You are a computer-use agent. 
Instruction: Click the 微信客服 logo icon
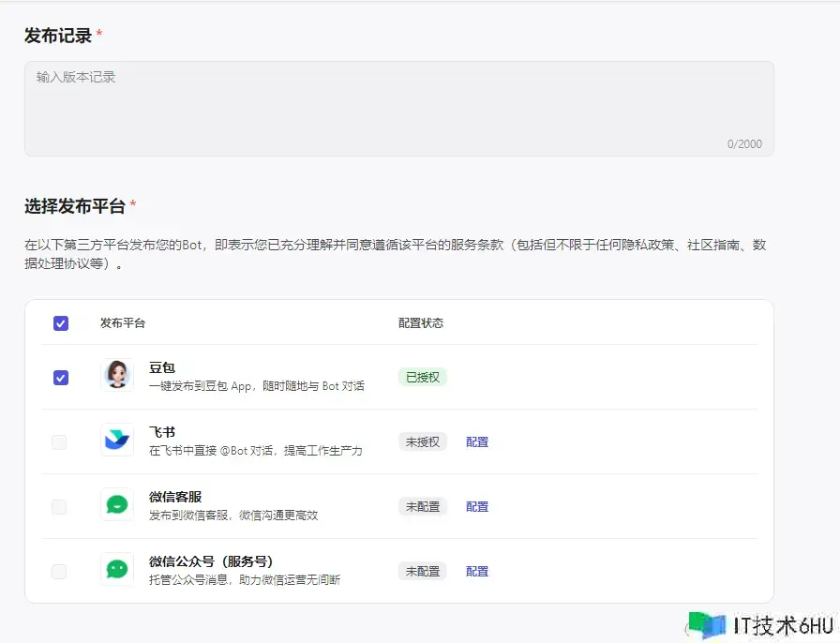point(117,504)
